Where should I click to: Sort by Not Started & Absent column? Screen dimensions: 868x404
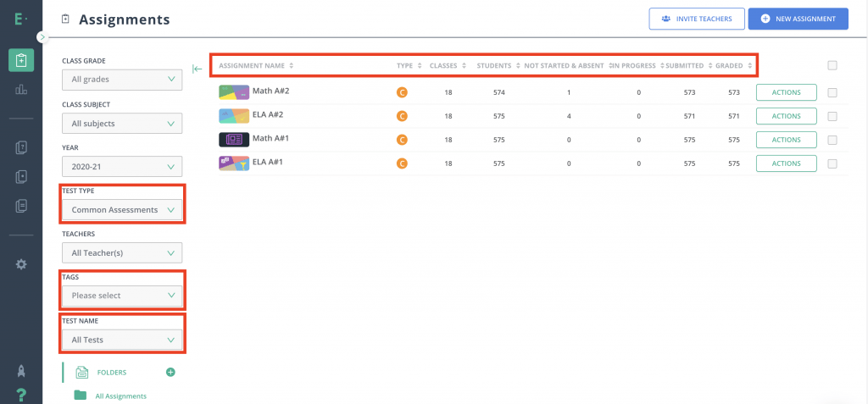(567, 66)
